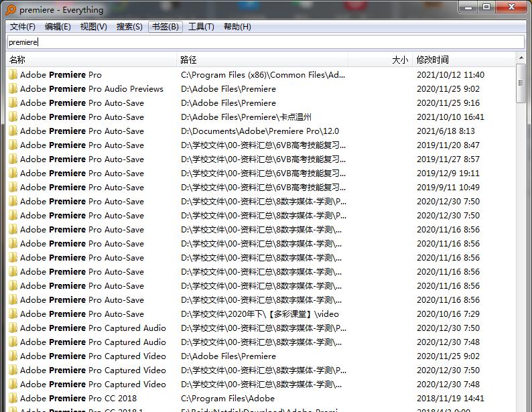
Task: Click folder icon of Auto-Save dated 2019/11/27 8:57
Action: [x=13, y=159]
